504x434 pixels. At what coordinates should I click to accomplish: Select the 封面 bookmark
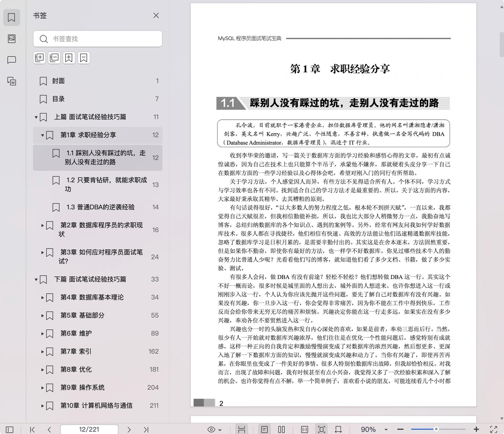98,81
